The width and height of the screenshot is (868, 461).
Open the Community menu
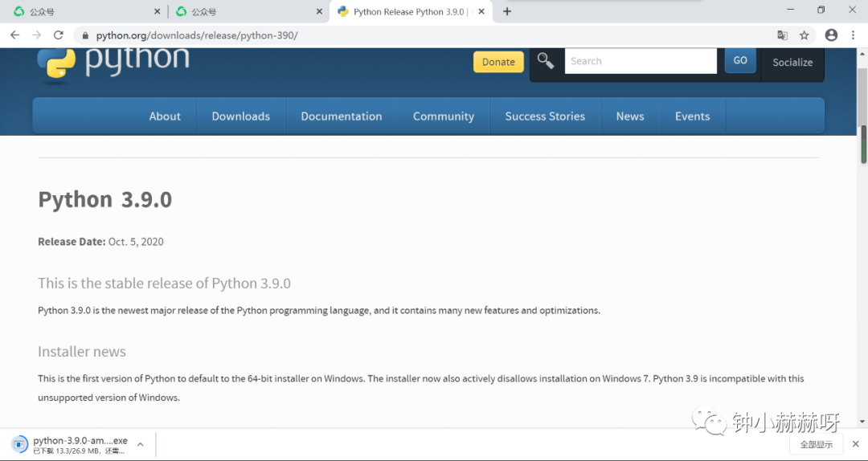[x=444, y=116]
